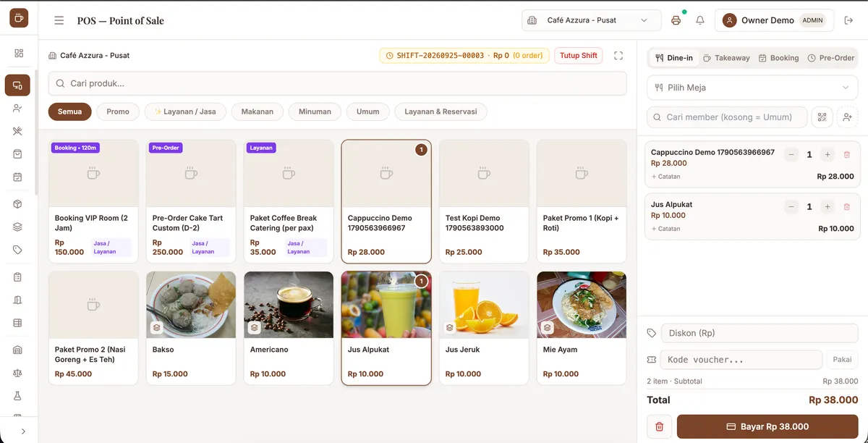This screenshot has height=443, width=868.
Task: Click the logout icon
Action: pyautogui.click(x=849, y=20)
